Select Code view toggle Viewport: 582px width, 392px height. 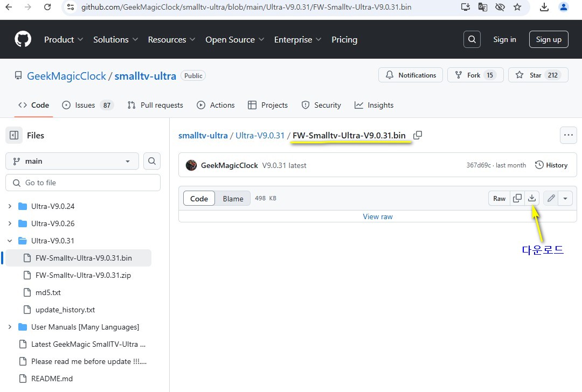[199, 198]
